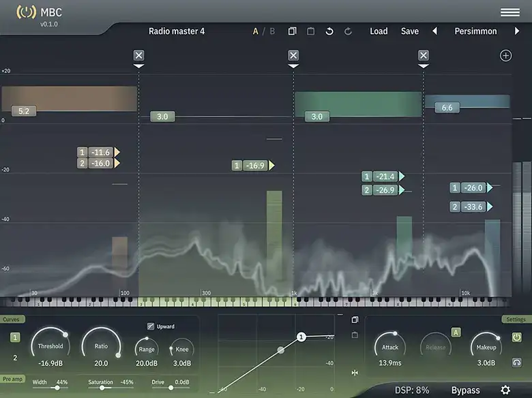This screenshot has width=532, height=398.
Task: Select the 3.0 gain label in green band
Action: (x=317, y=117)
